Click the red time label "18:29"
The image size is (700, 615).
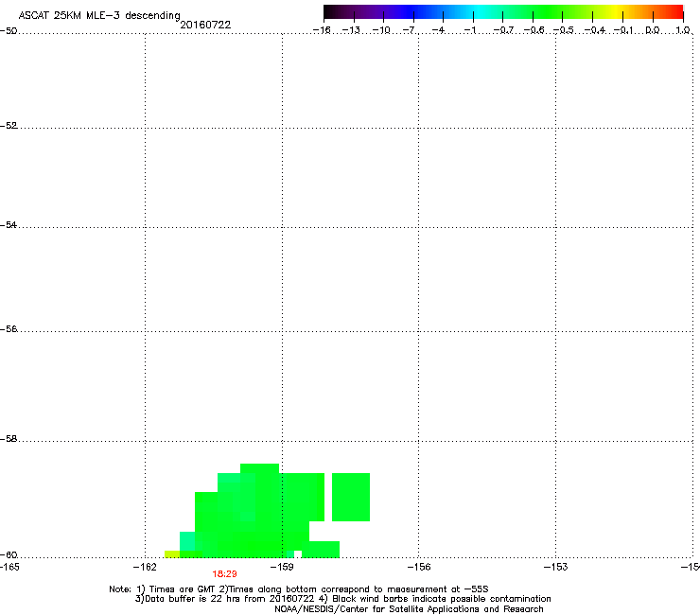pos(224,574)
